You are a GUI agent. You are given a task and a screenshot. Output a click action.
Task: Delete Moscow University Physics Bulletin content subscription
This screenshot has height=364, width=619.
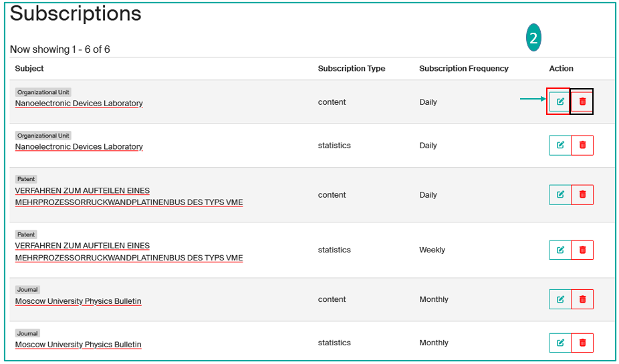point(582,299)
